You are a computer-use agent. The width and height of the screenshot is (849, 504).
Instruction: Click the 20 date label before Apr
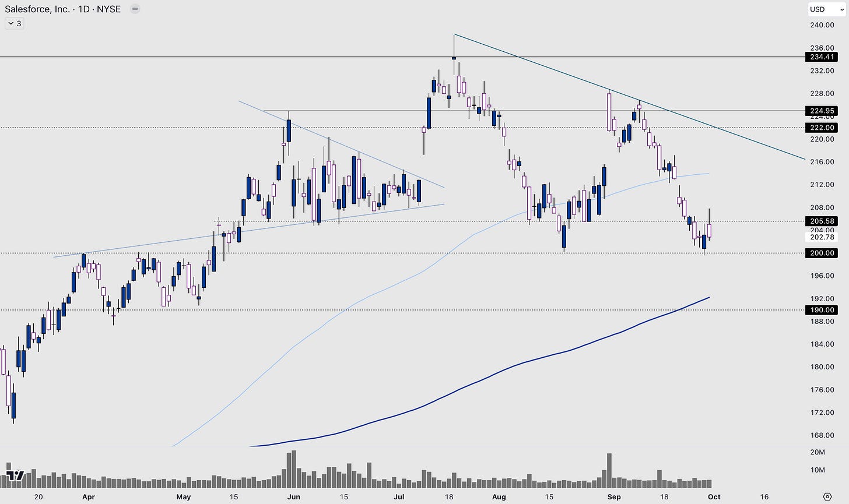pyautogui.click(x=38, y=497)
